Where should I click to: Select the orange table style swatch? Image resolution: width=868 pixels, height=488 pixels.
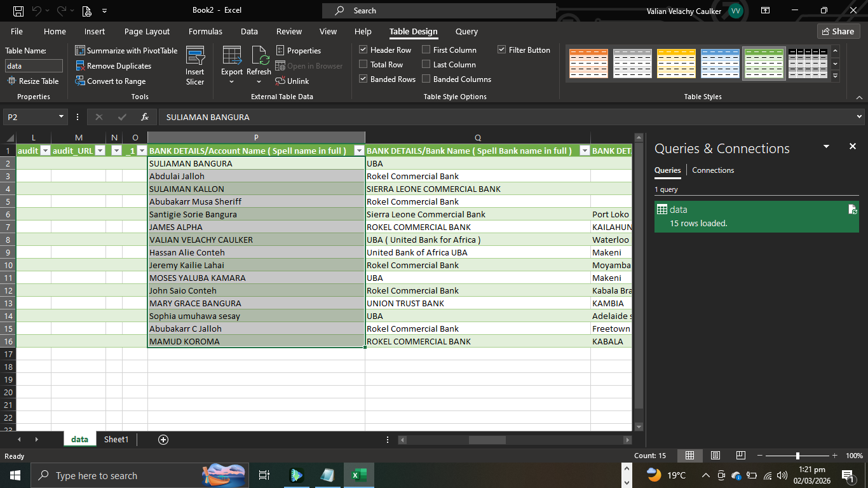[588, 64]
